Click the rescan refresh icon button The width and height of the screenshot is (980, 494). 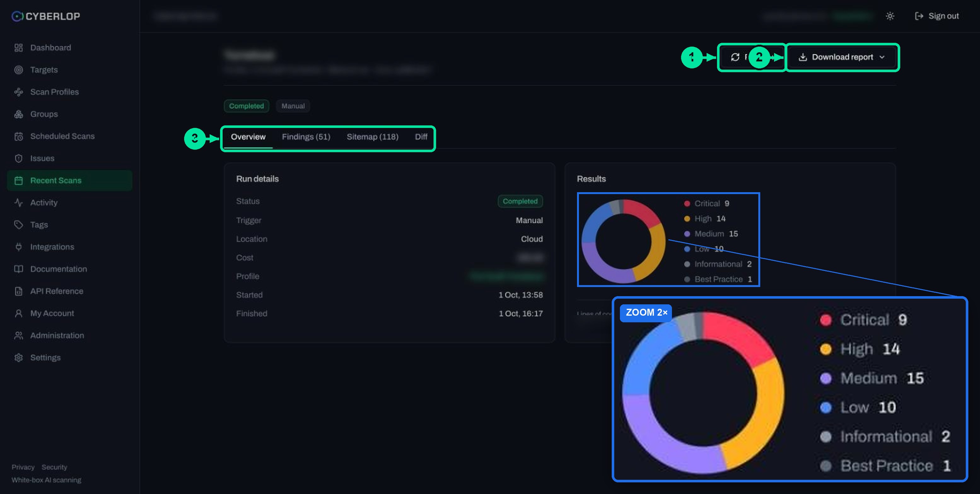click(x=735, y=57)
